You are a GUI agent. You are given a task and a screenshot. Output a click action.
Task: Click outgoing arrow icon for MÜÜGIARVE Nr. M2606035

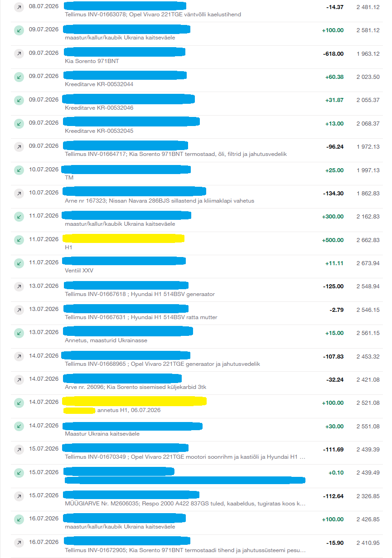click(19, 496)
